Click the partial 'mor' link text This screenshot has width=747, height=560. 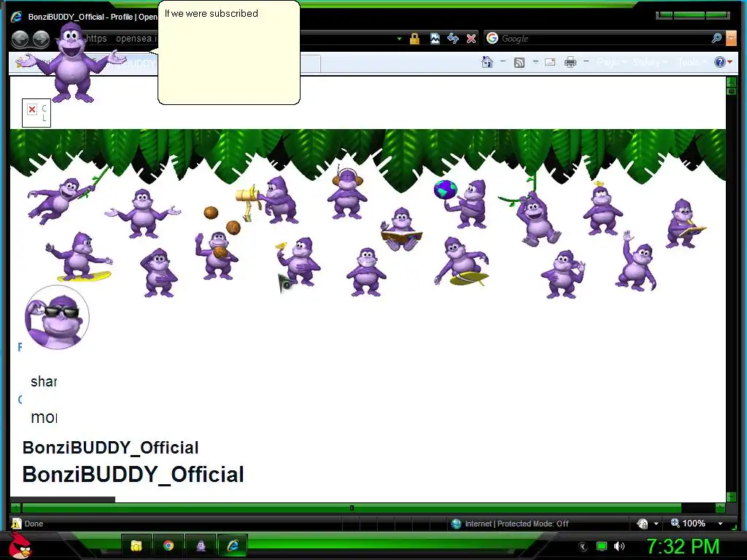44,418
